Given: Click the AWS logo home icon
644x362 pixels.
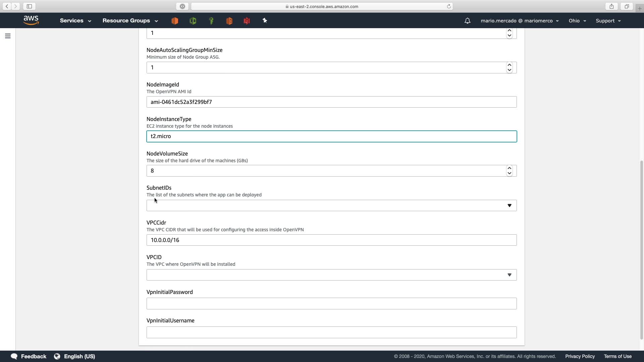Looking at the screenshot, I should pos(31,20).
